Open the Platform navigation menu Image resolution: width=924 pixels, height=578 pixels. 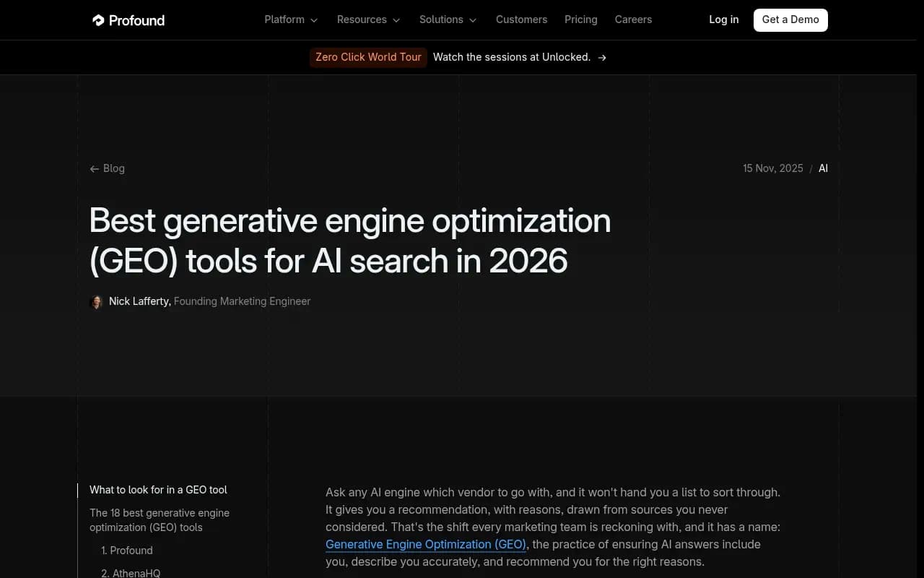pyautogui.click(x=291, y=20)
